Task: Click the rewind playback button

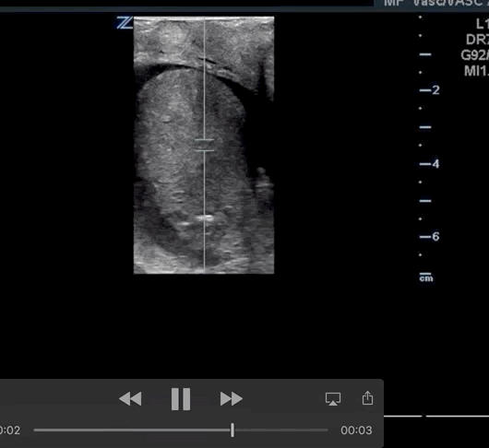Action: pos(130,399)
